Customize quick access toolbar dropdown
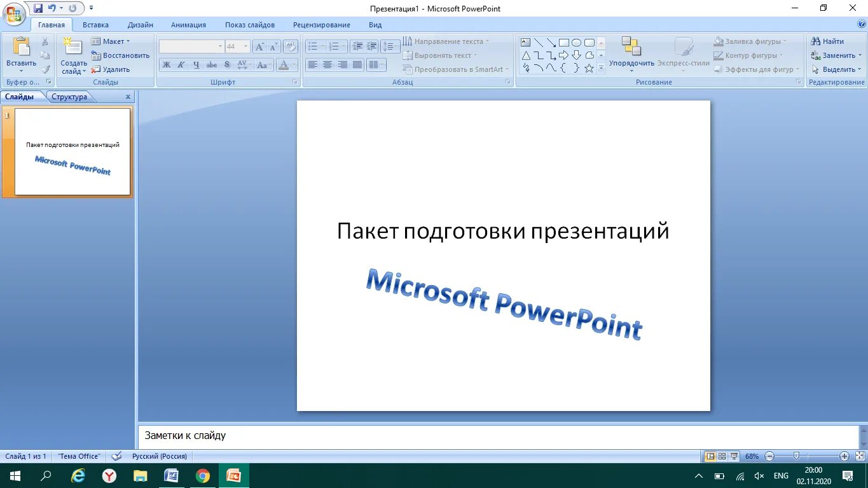The image size is (868, 488). (92, 8)
